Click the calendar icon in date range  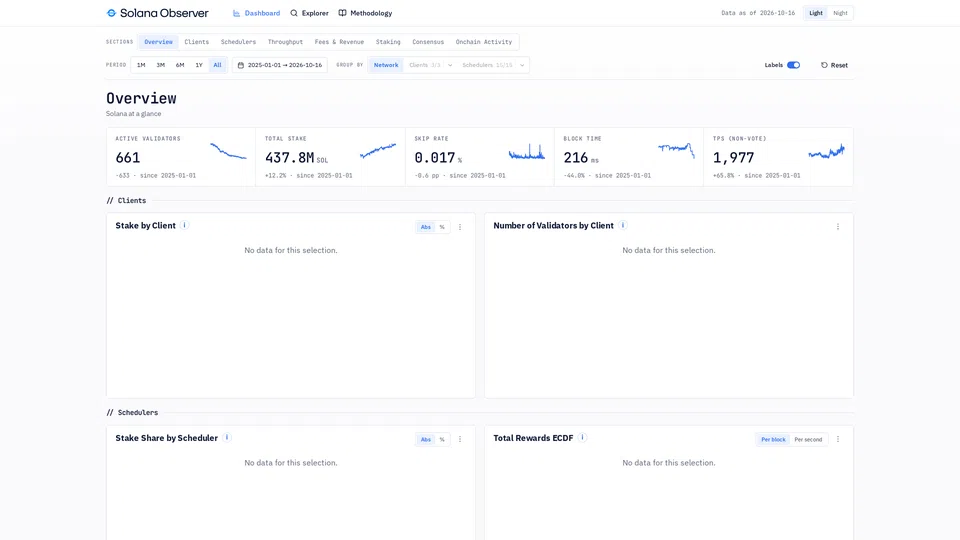point(241,65)
